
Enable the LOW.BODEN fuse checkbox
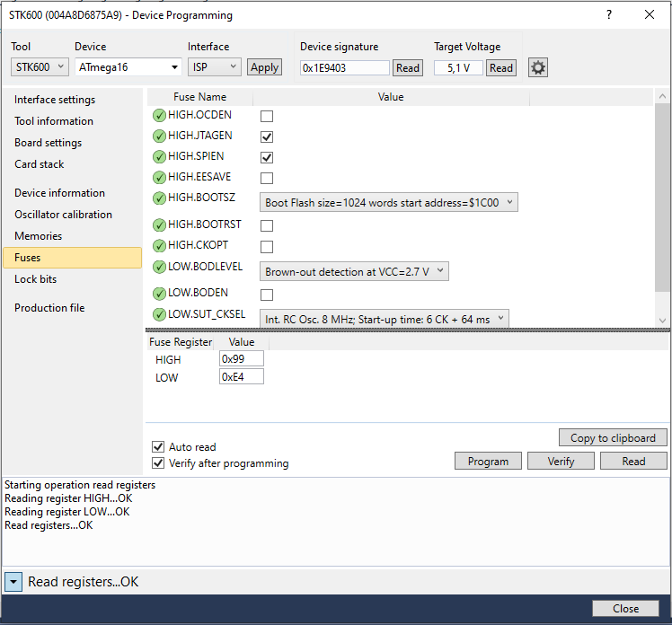coord(267,295)
